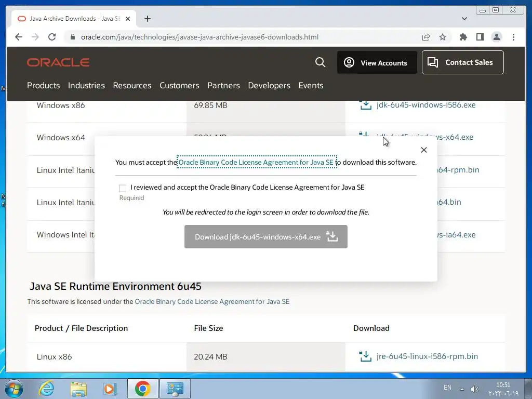This screenshot has width=532, height=399.
Task: Go forward in browser history
Action: click(35, 37)
